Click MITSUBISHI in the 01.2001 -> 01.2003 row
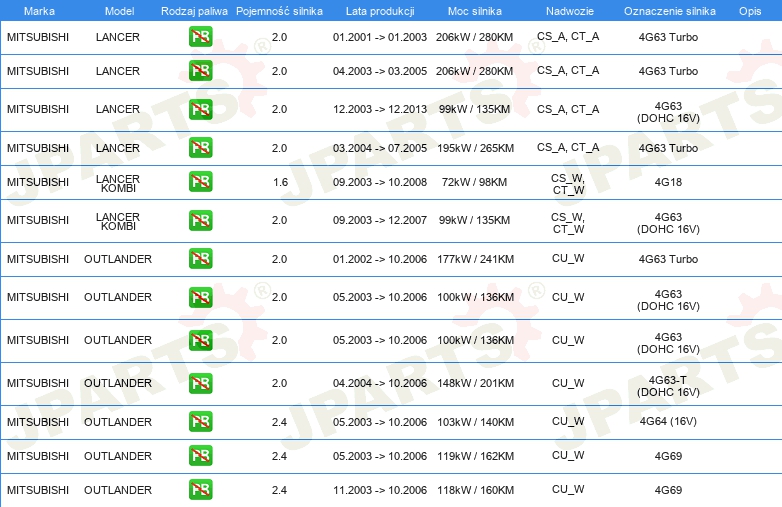The width and height of the screenshot is (782, 507). [x=38, y=37]
